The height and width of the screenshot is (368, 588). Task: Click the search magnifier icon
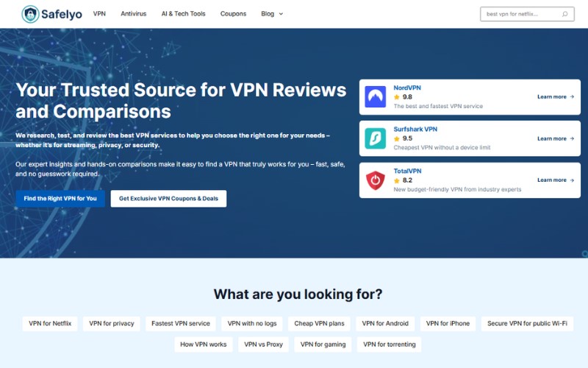pyautogui.click(x=564, y=14)
